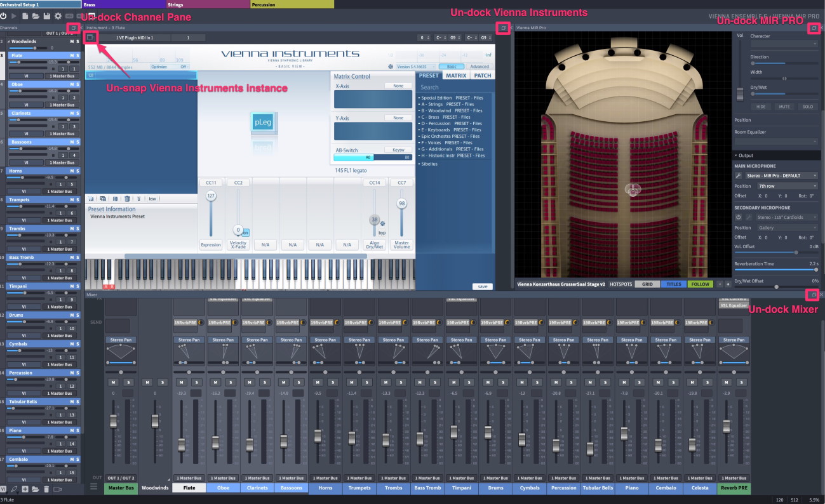Mute the Horns channel in channel list
Screen dimensions: 825x504
72,171
